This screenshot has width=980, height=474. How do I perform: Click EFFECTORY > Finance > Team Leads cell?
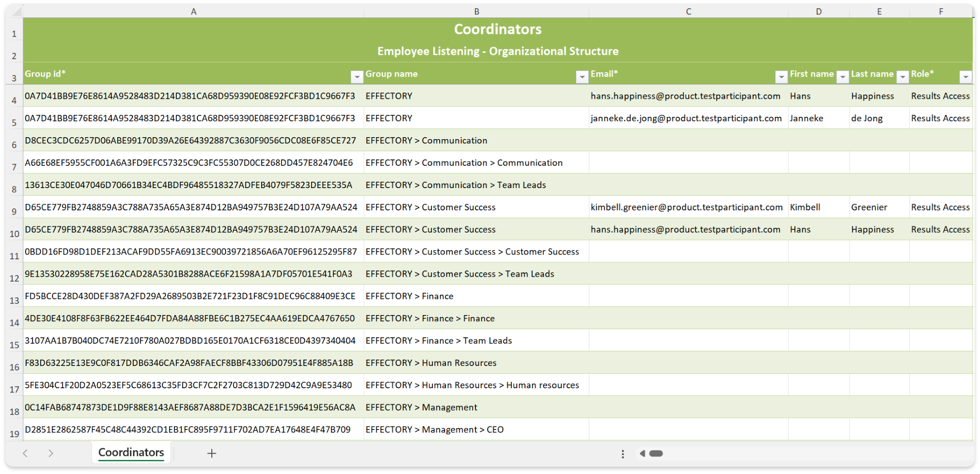(x=476, y=341)
